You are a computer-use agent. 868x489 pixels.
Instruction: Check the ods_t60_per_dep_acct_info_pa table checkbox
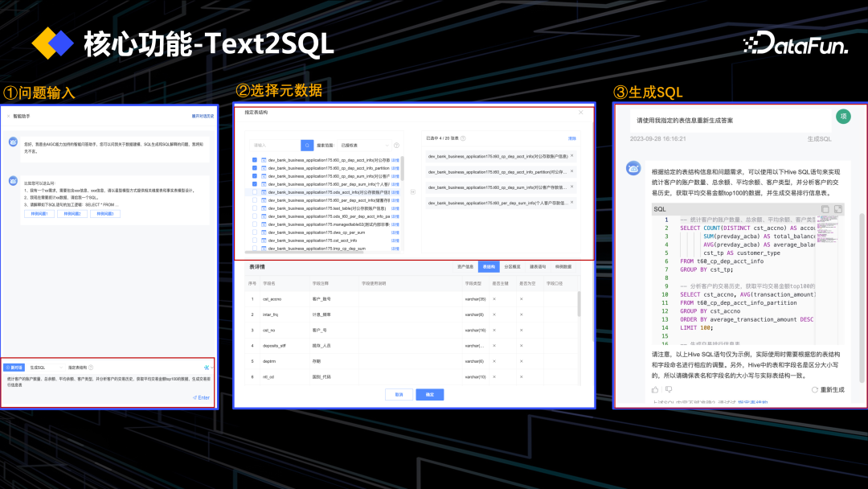(x=255, y=216)
